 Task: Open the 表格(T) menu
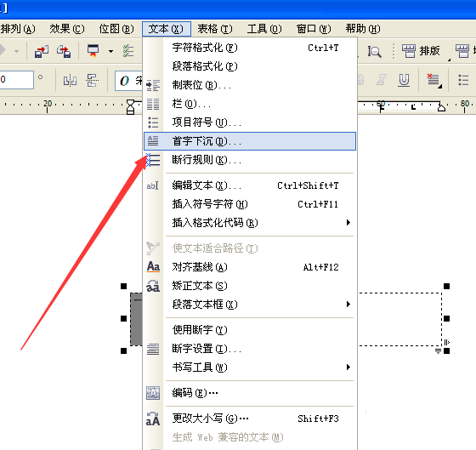(x=214, y=29)
